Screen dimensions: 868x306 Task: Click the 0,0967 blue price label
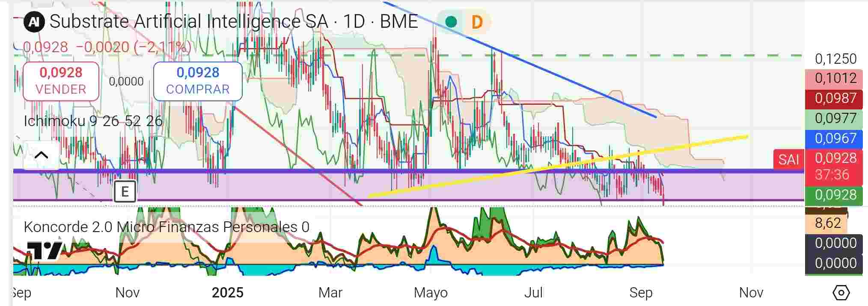(x=834, y=138)
